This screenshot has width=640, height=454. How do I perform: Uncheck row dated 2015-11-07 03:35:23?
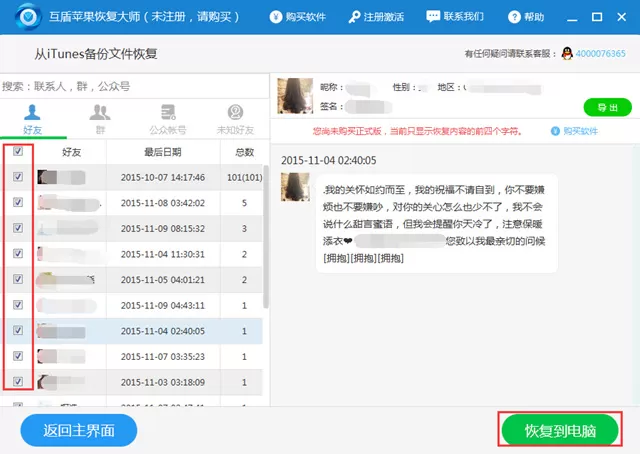pos(18,356)
